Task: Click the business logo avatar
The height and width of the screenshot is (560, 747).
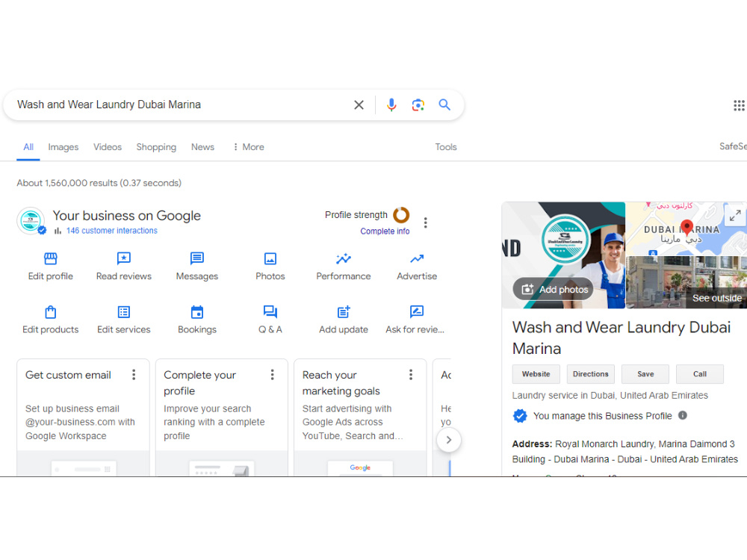Action: pyautogui.click(x=31, y=221)
